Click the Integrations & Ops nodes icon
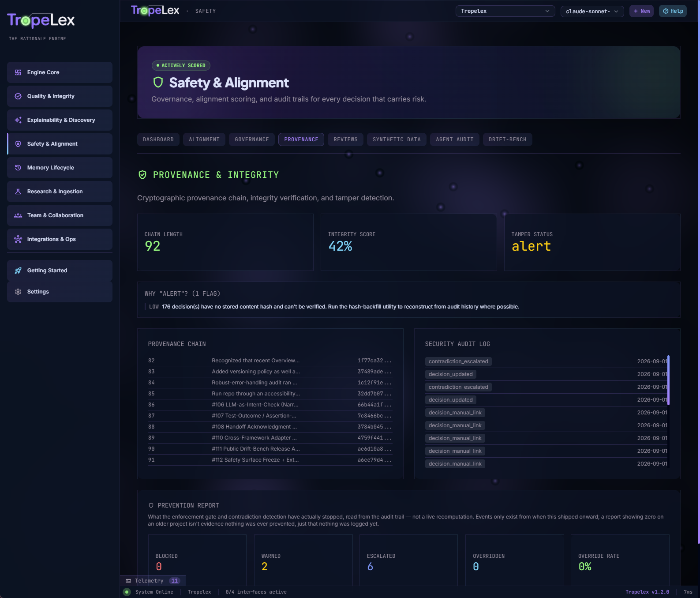The image size is (700, 598). [x=18, y=239]
